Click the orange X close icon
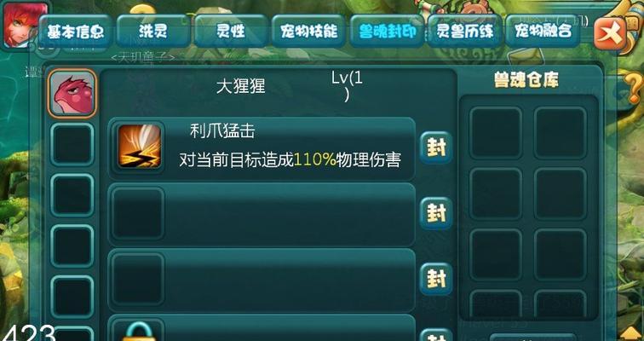 pyautogui.click(x=610, y=33)
